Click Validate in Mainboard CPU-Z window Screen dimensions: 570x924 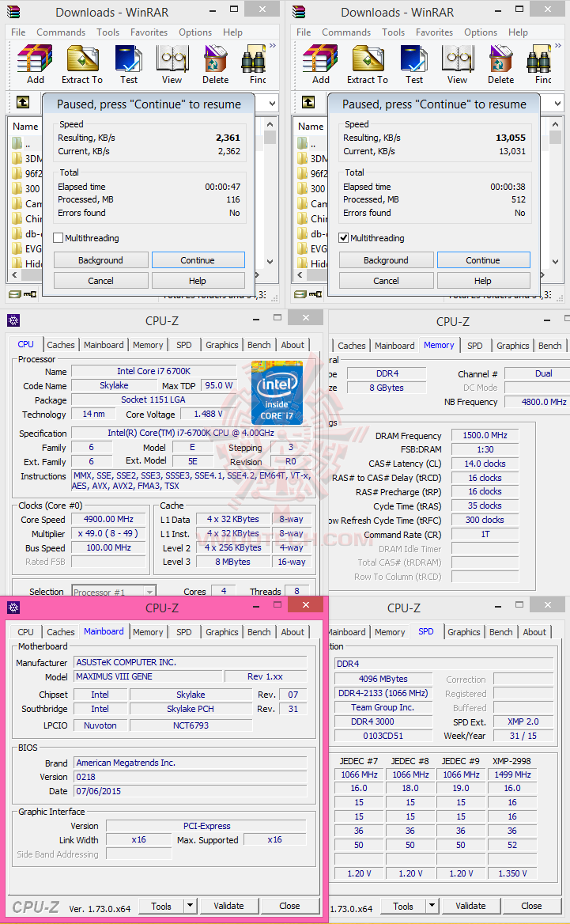(x=228, y=906)
